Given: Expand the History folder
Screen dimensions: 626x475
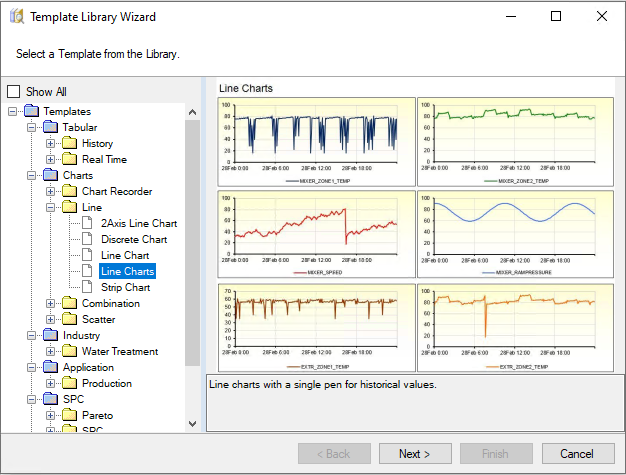Looking at the screenshot, I should pos(51,144).
